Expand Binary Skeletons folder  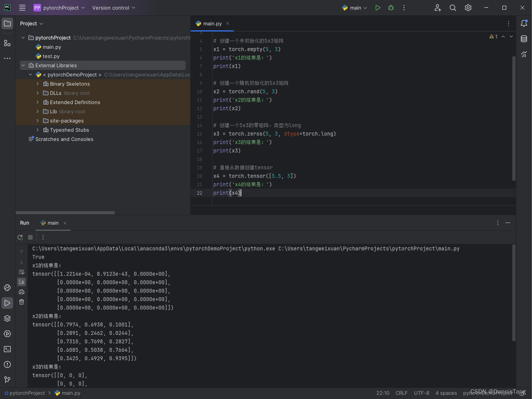click(38, 84)
